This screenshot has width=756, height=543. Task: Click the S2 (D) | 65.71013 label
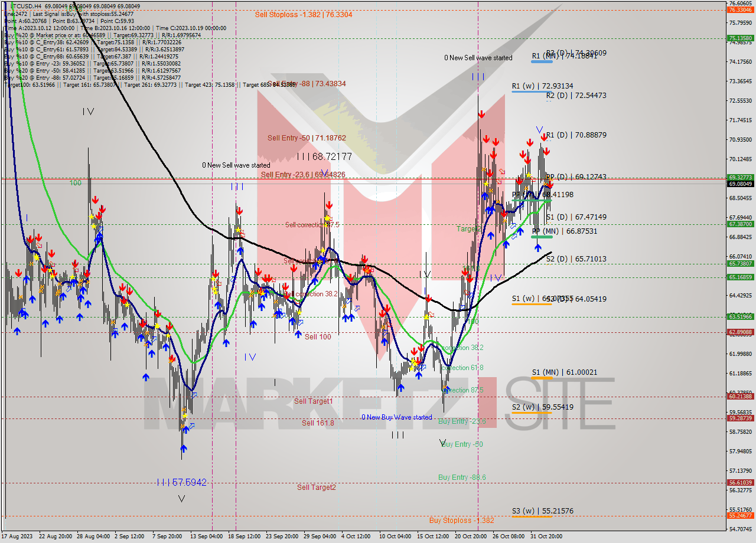[576, 259]
